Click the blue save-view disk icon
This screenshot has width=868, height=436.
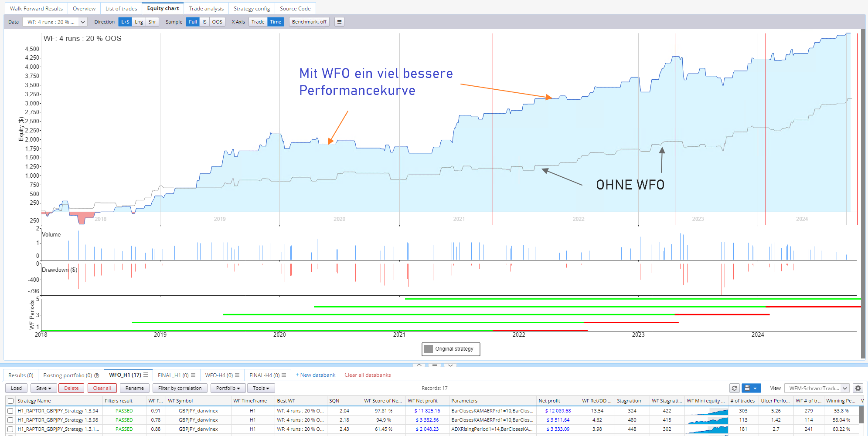748,388
